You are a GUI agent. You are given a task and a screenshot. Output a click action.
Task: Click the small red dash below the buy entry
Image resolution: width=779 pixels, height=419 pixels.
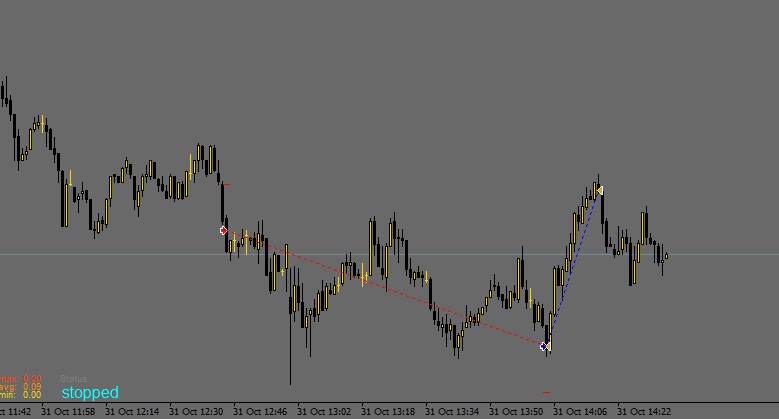(x=546, y=392)
